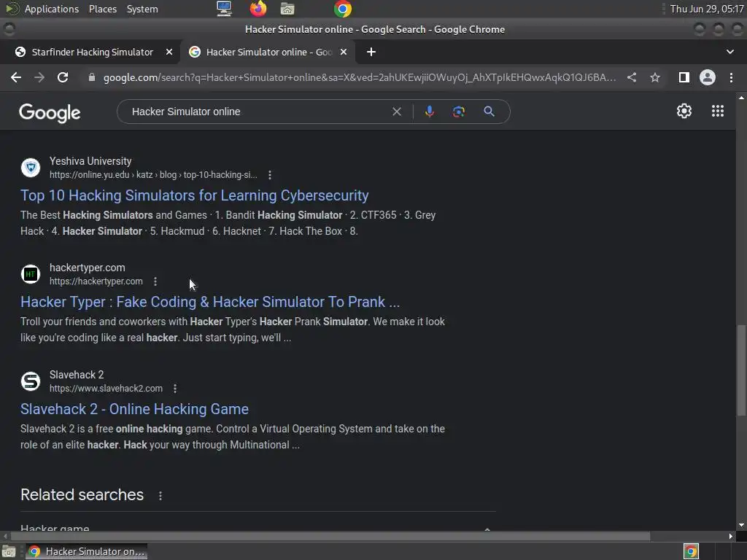747x560 pixels.
Task: Click the Yeshiva University site name
Action: coord(90,161)
